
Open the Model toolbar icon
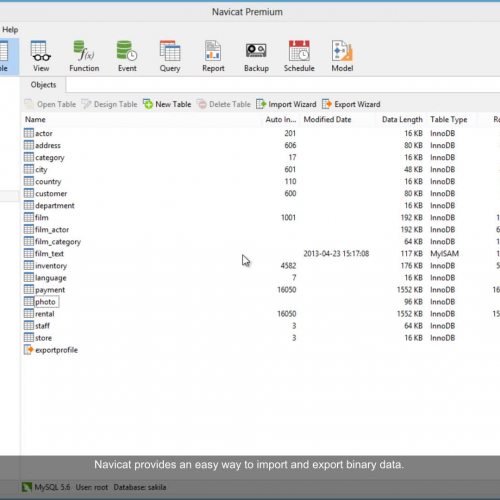coord(342,56)
